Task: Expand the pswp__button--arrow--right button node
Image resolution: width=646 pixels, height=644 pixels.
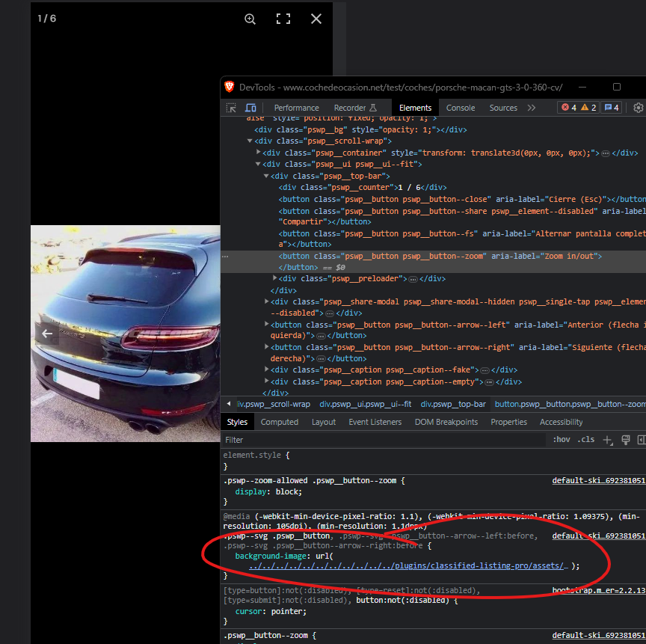Action: point(267,347)
